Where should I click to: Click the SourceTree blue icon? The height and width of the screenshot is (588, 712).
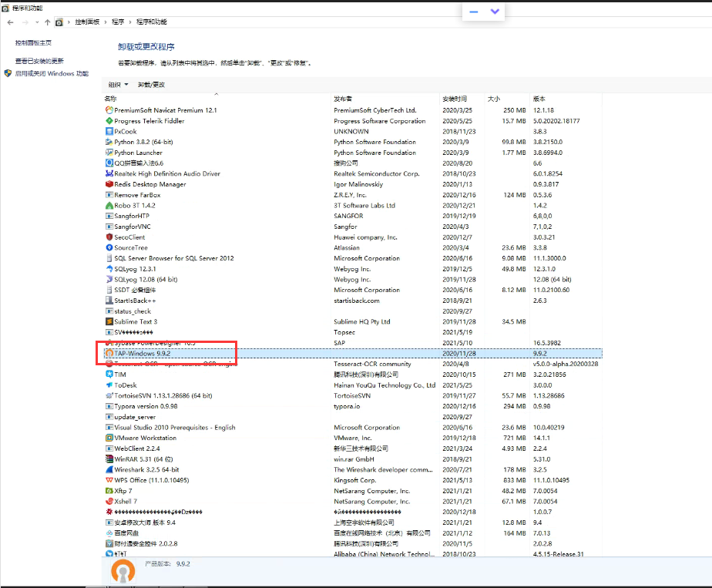[109, 247]
